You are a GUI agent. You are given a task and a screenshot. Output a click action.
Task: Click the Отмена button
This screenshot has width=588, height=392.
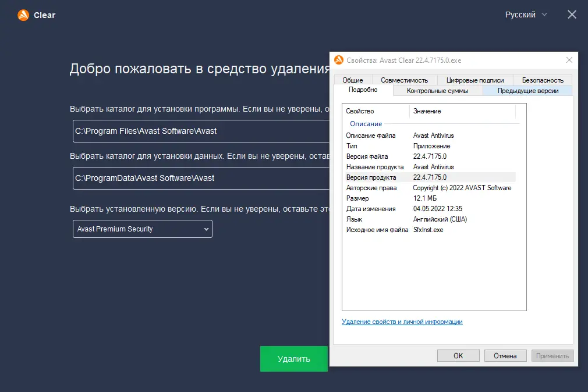pos(505,355)
